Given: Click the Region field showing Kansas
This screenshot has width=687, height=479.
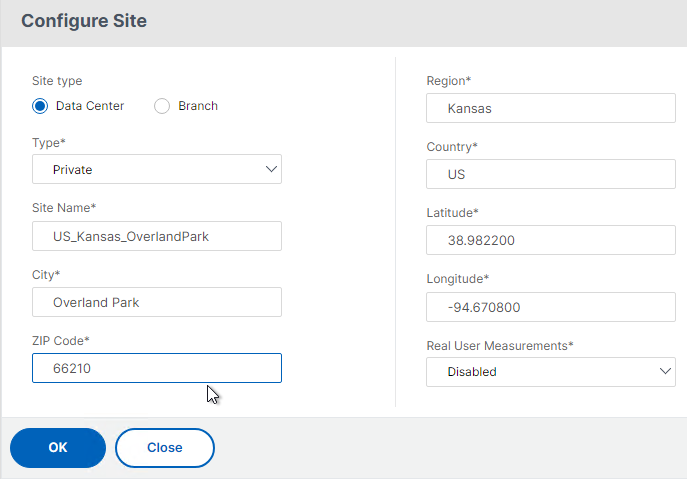Looking at the screenshot, I should click(x=551, y=108).
